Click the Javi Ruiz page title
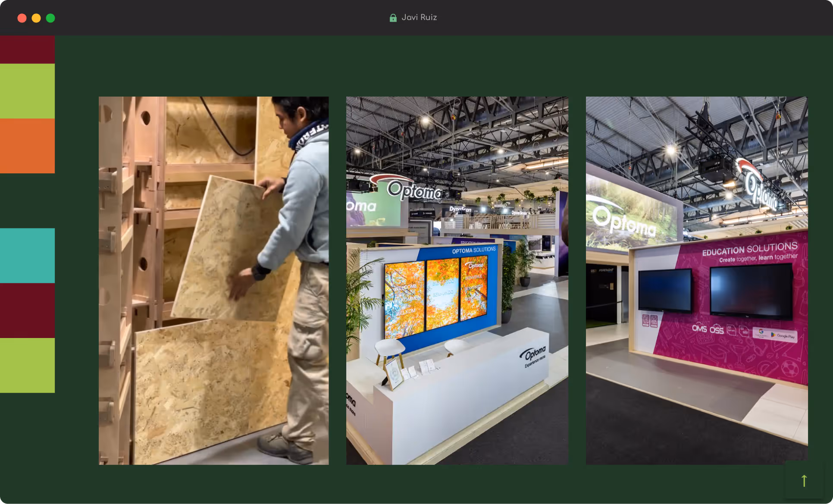Image resolution: width=833 pixels, height=504 pixels. pos(419,17)
